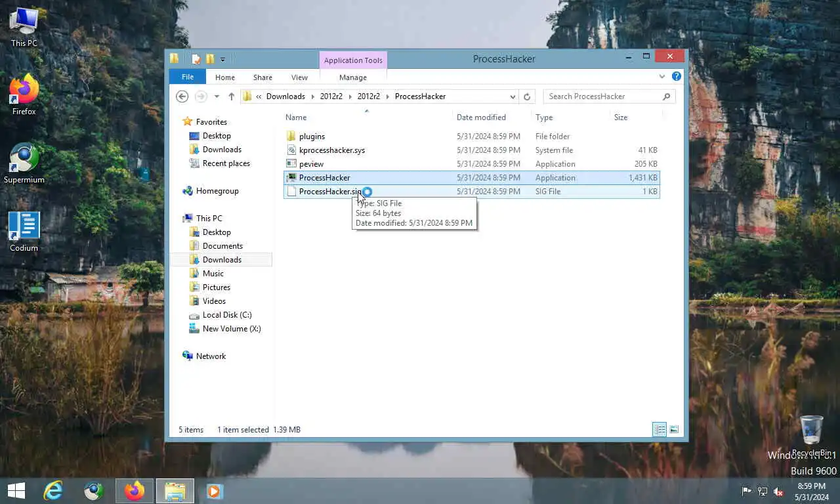This screenshot has width=840, height=504.
Task: Open Pictures in navigation pane
Action: [x=216, y=287]
